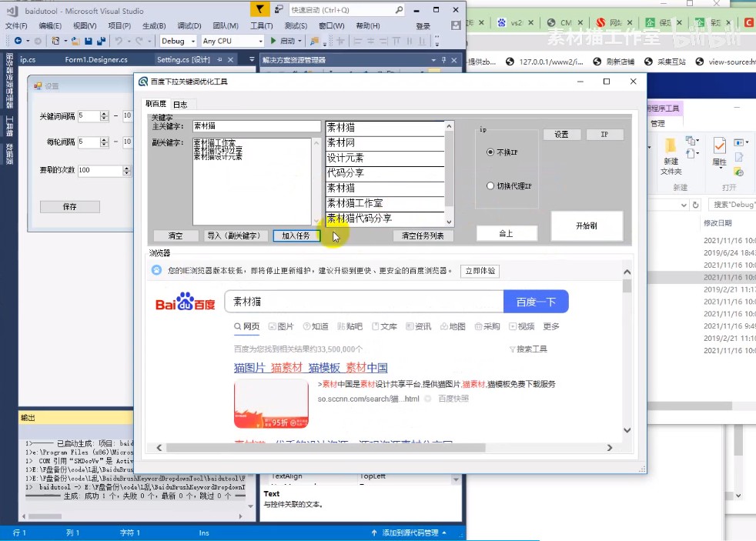Click the 百度一下 search button
756x541 pixels.
(x=536, y=302)
